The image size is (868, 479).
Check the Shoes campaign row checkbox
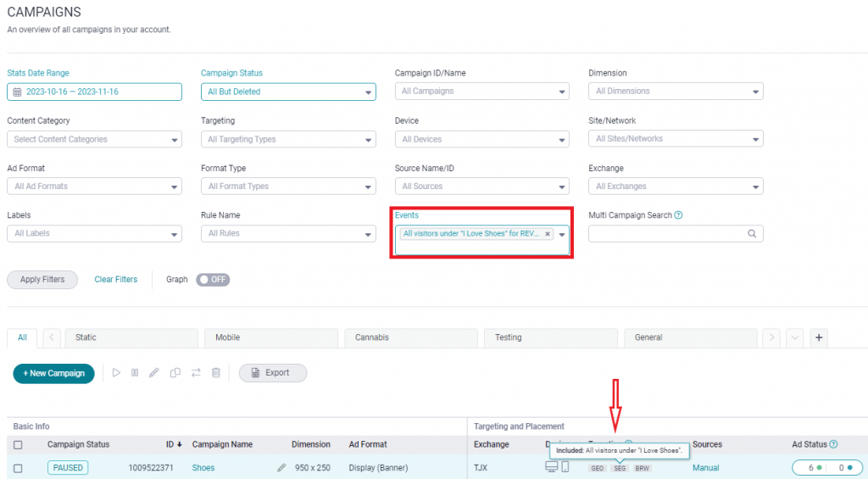(x=19, y=469)
